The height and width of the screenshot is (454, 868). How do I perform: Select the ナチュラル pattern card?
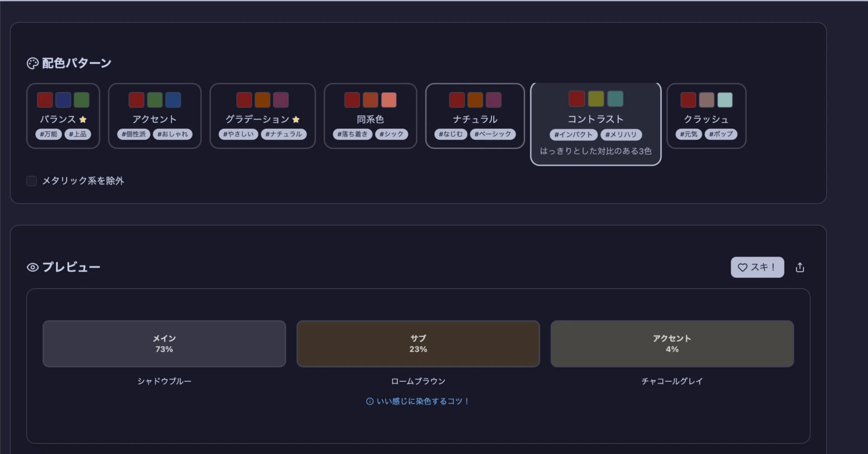475,116
